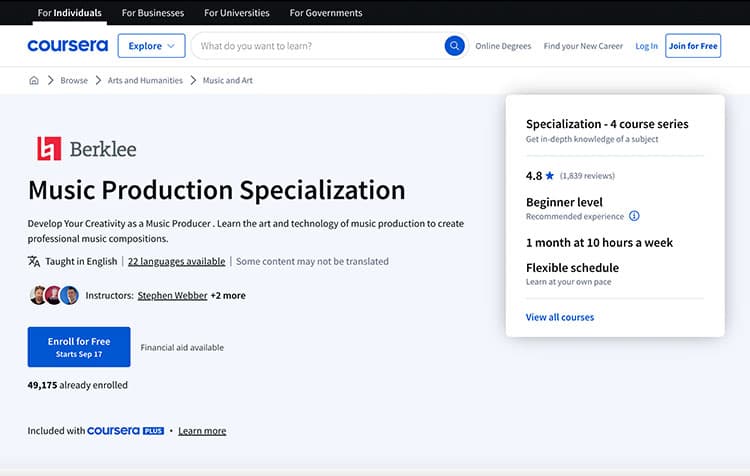
Task: Click the Coursera logo
Action: tap(67, 45)
